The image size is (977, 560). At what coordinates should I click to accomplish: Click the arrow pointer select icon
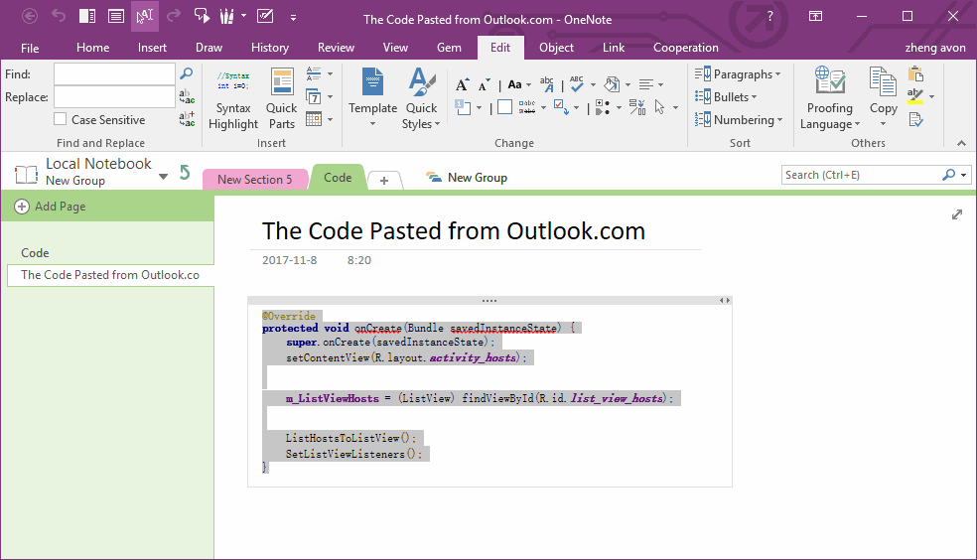click(x=660, y=107)
